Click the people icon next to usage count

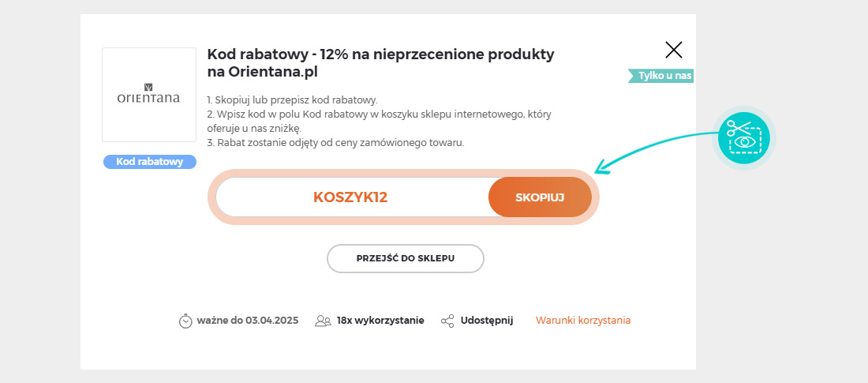coord(323,321)
